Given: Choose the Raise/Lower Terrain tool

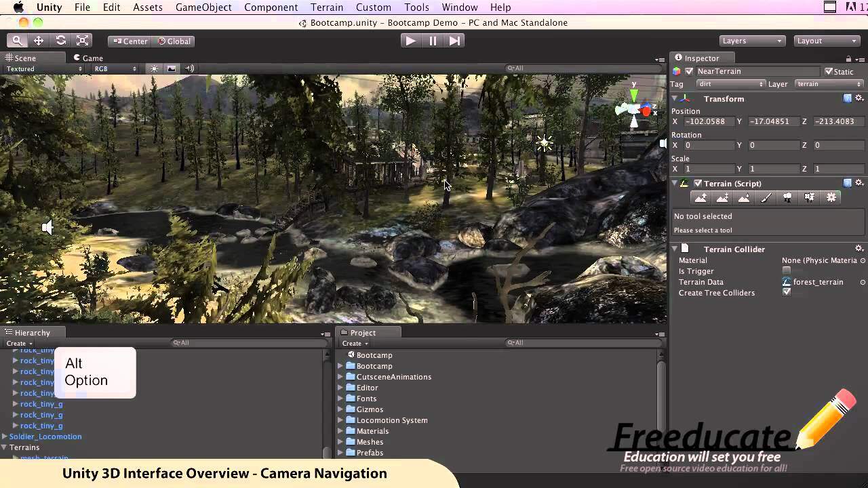Looking at the screenshot, I should click(701, 197).
